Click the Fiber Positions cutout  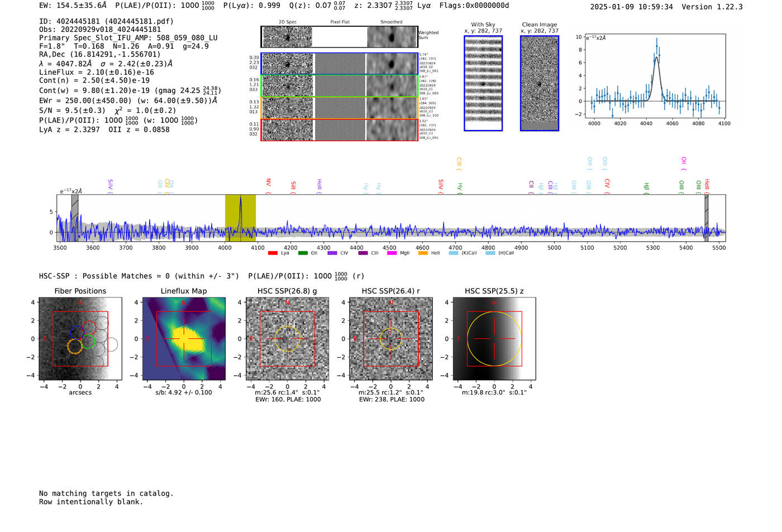coord(80,339)
